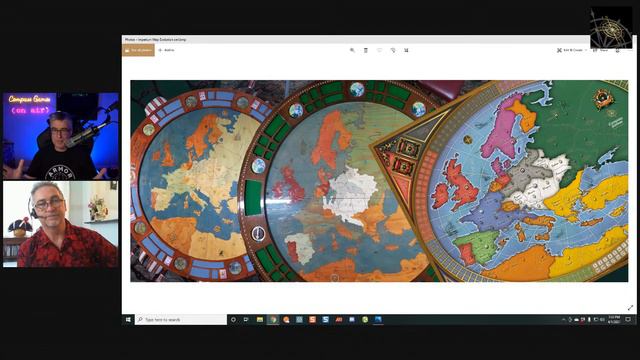Open the Windows Start menu
Image resolution: width=640 pixels, height=360 pixels.
[x=128, y=320]
